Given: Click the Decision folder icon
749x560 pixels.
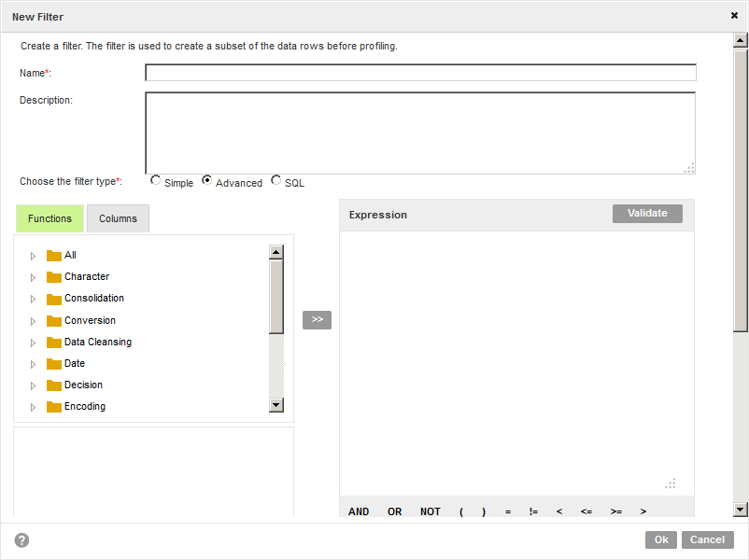Looking at the screenshot, I should (54, 385).
